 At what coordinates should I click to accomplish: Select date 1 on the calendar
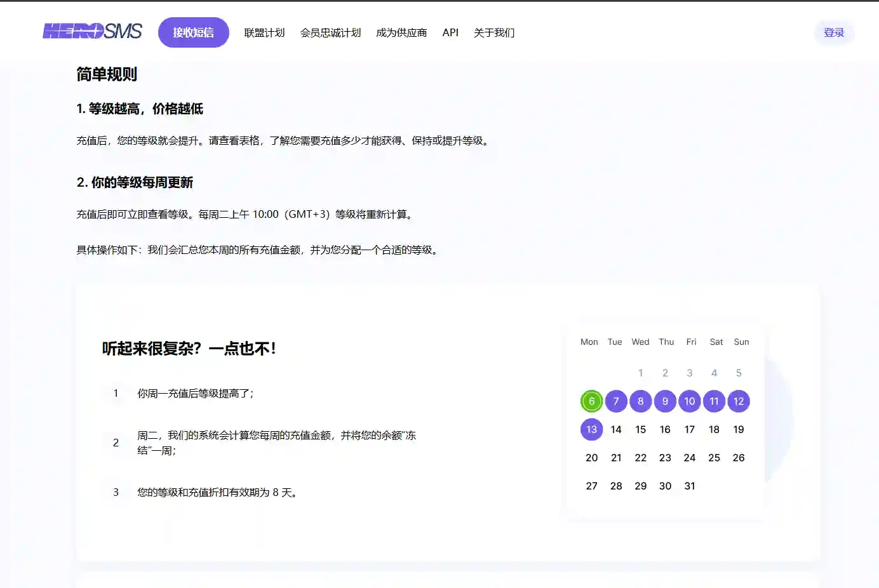click(x=640, y=373)
